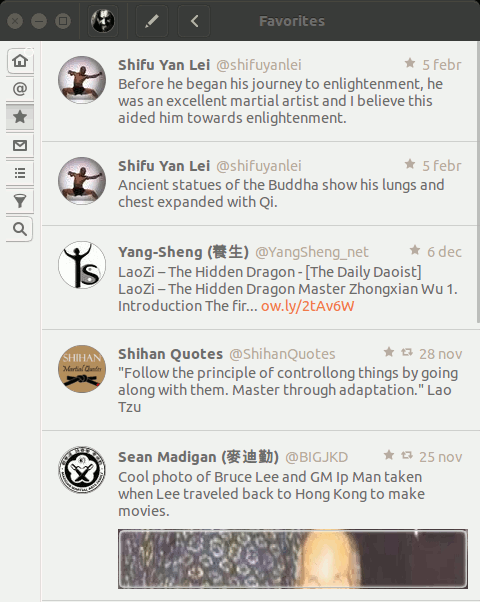
Task: Open the Lists sidebar icon
Action: tap(20, 173)
